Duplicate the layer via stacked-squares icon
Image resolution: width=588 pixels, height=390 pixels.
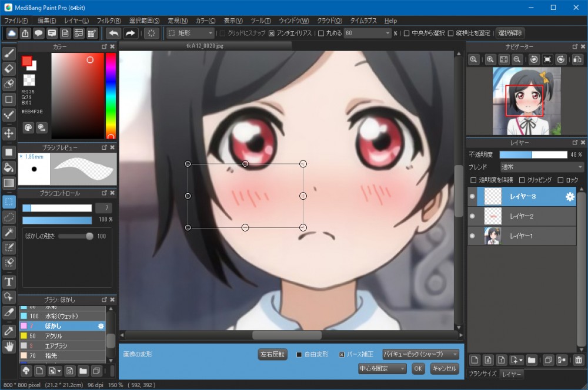coord(548,360)
